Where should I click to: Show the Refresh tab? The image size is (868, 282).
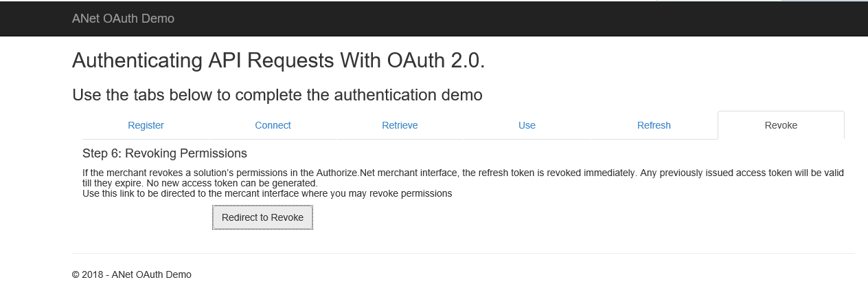(x=654, y=125)
